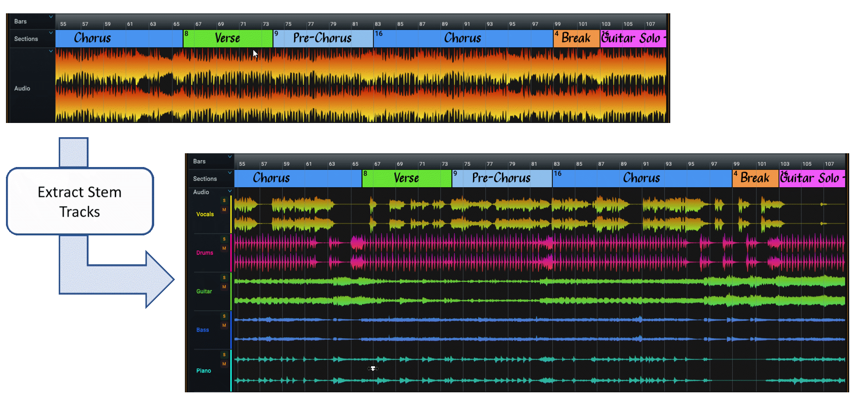Click the Bass track label
Viewport: 868px width, 407px height.
coord(202,330)
